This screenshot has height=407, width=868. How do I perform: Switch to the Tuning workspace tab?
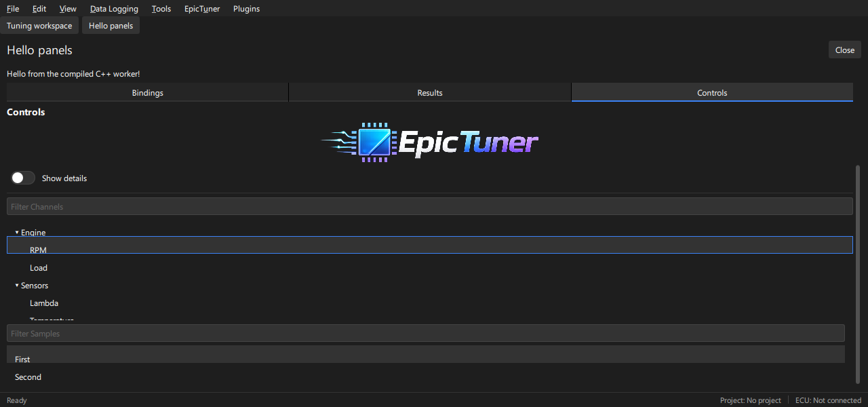(39, 26)
